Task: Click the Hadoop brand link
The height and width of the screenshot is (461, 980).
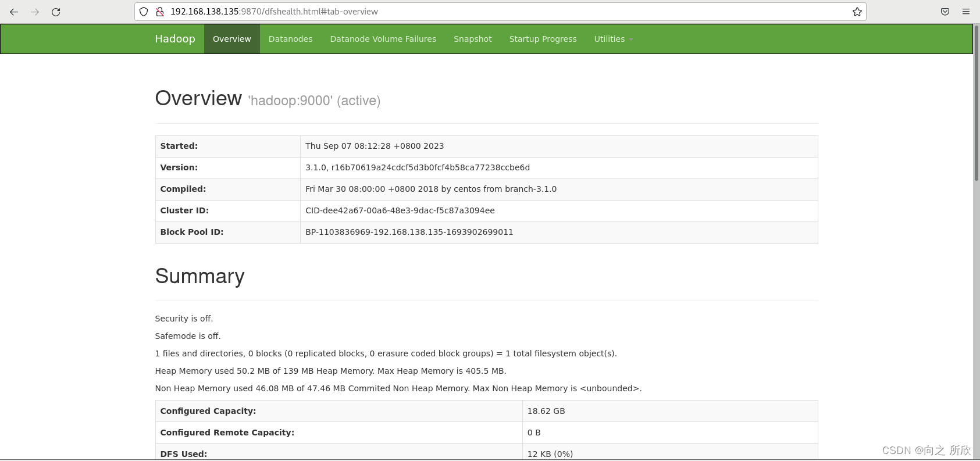Action: 175,39
